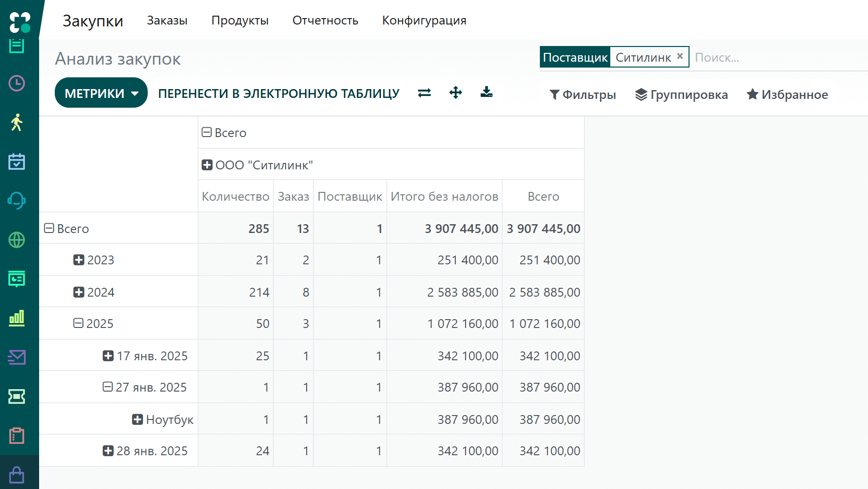Viewport: 868px width, 489px height.
Task: Open the presentation board sidebar icon
Action: point(17,279)
